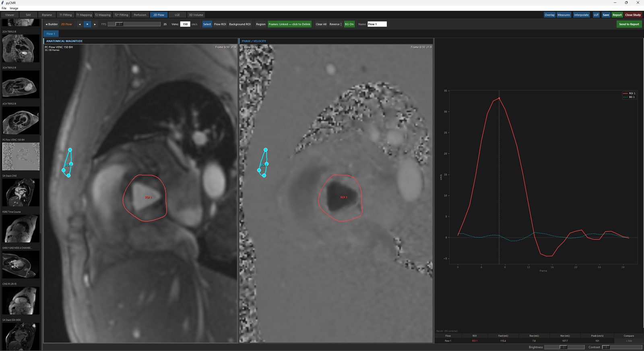The width and height of the screenshot is (644, 351).
Task: Click the Contrast slider
Action: tap(622, 347)
